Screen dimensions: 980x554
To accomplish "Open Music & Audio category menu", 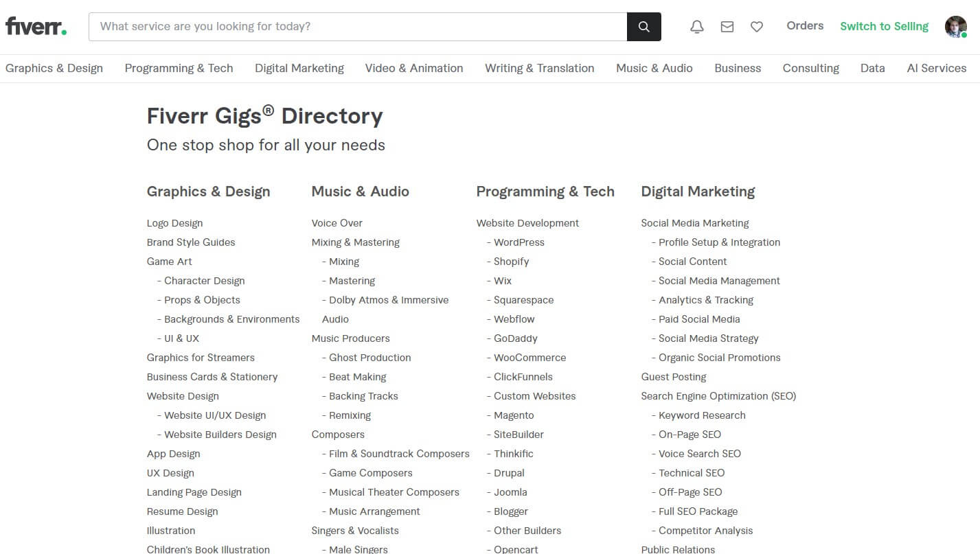I will (x=654, y=68).
